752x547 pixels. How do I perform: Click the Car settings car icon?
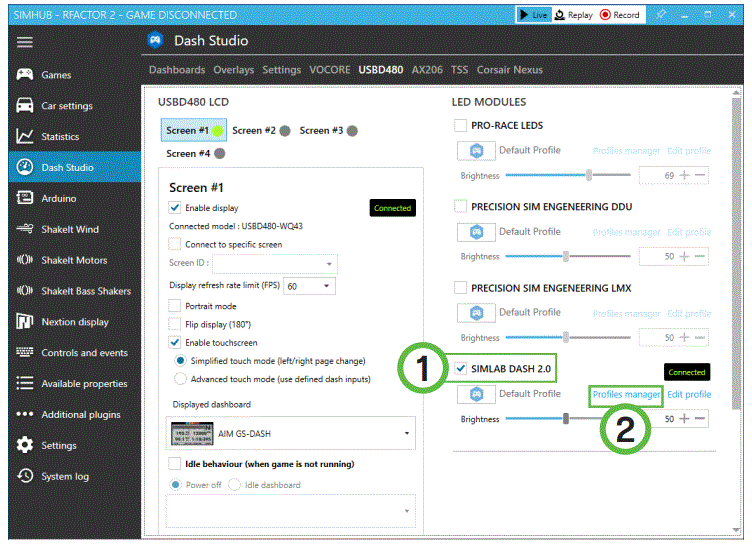coord(24,105)
